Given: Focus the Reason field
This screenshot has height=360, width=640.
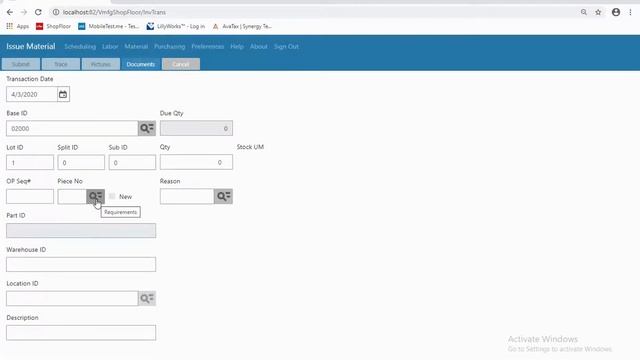Looking at the screenshot, I should (x=187, y=196).
